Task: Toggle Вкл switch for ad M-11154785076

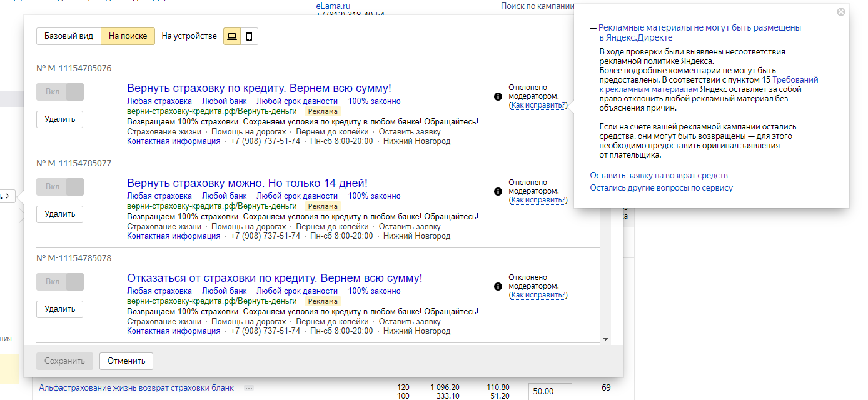Action: pos(60,92)
